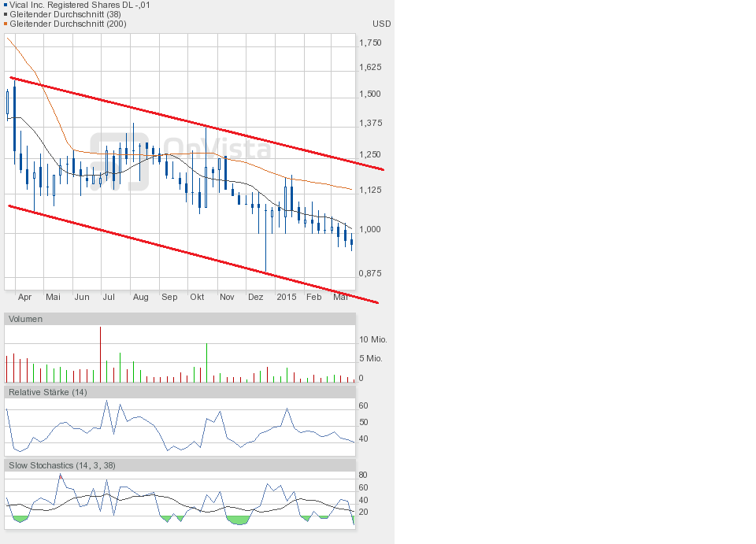
Task: Click the 2015 marker on the time axis
Action: click(x=287, y=297)
